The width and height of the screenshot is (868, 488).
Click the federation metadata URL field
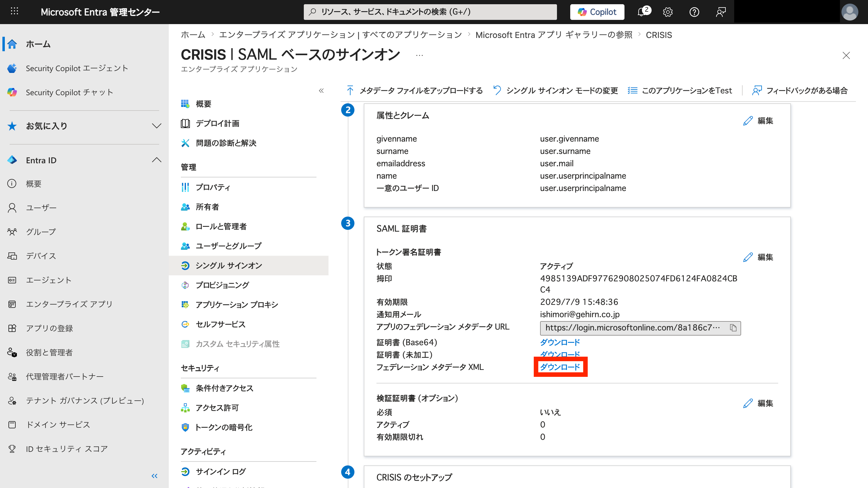pyautogui.click(x=640, y=328)
